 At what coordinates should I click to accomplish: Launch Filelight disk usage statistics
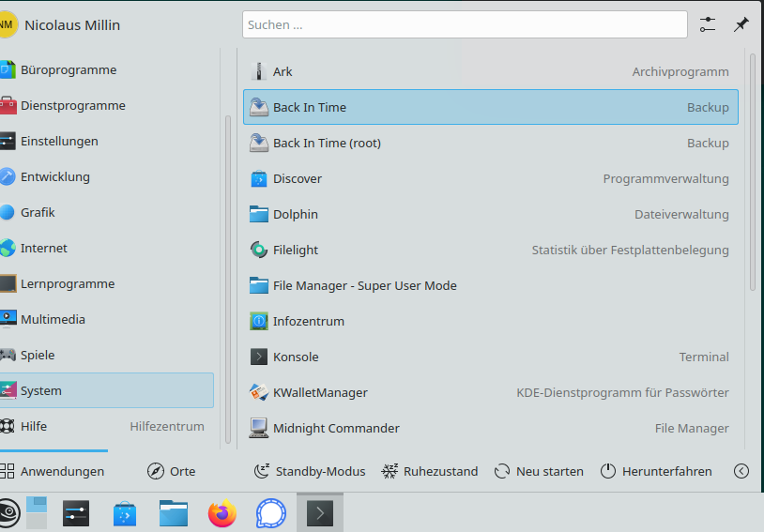click(x=490, y=250)
